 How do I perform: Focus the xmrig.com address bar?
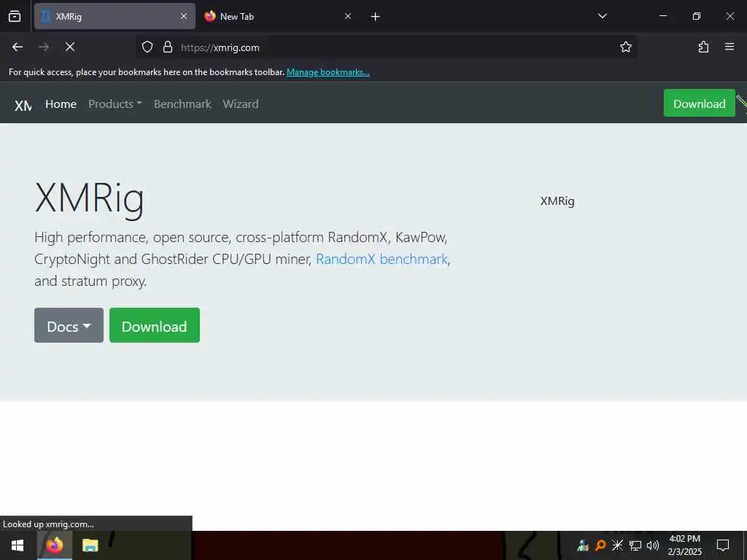tap(386, 47)
